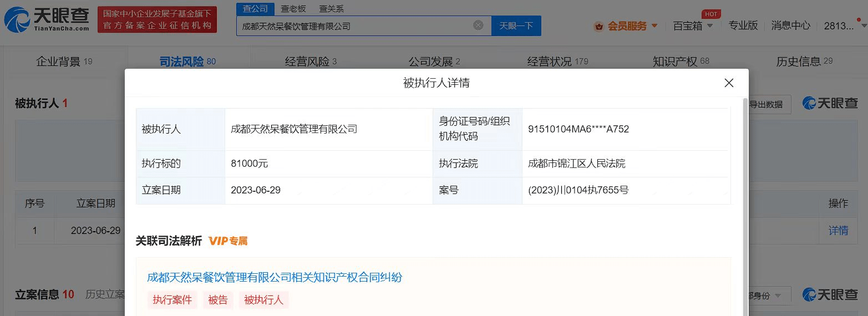This screenshot has width=868, height=316.
Task: Open the 身份 filter dropdown in 立案信息
Action: coord(769,295)
